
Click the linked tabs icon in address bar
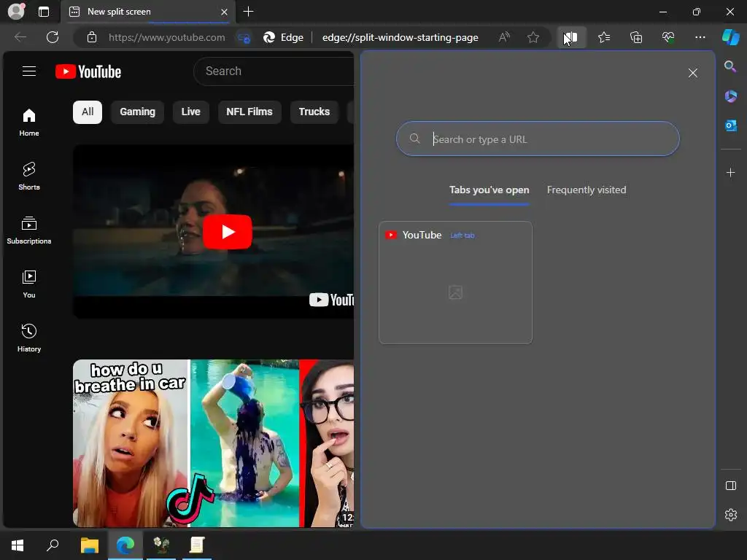point(244,38)
